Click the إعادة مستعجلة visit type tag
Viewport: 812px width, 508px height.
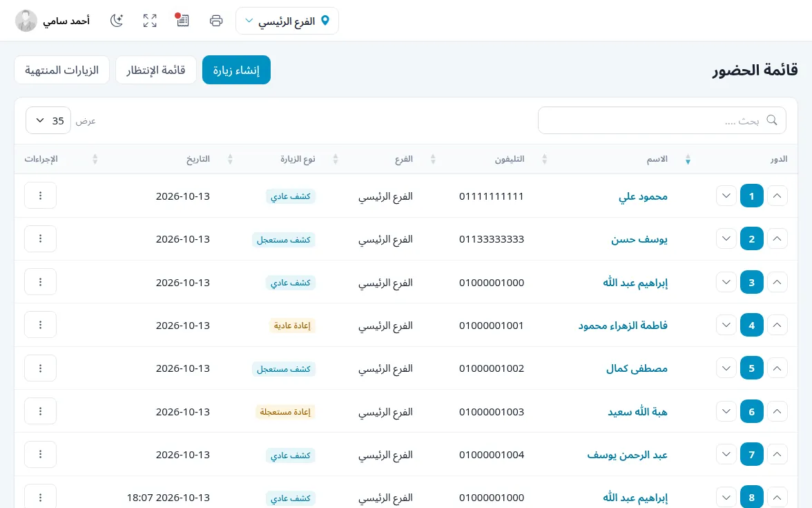[x=285, y=412]
